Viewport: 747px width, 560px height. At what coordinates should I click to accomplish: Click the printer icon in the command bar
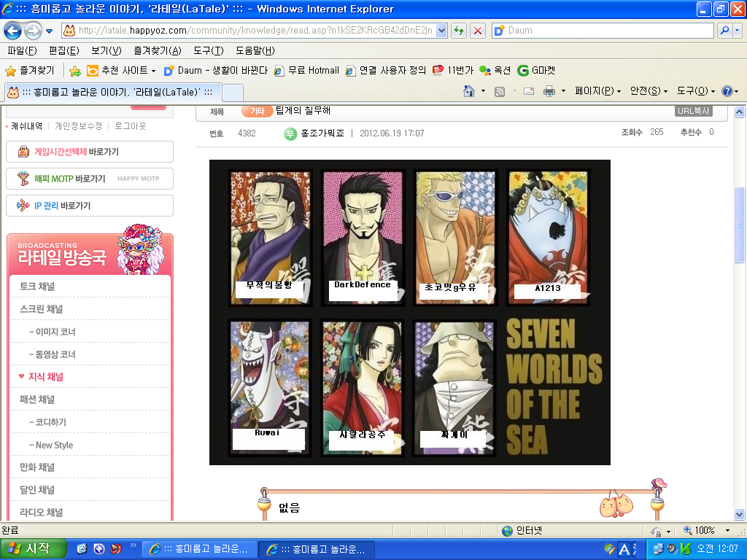[x=549, y=91]
